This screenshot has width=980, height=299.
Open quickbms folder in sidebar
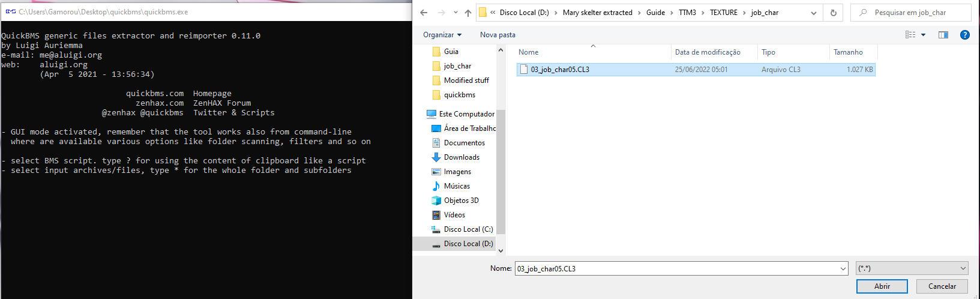point(460,95)
